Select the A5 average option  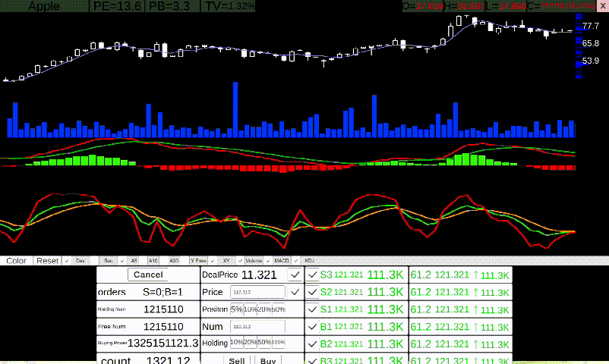134,261
